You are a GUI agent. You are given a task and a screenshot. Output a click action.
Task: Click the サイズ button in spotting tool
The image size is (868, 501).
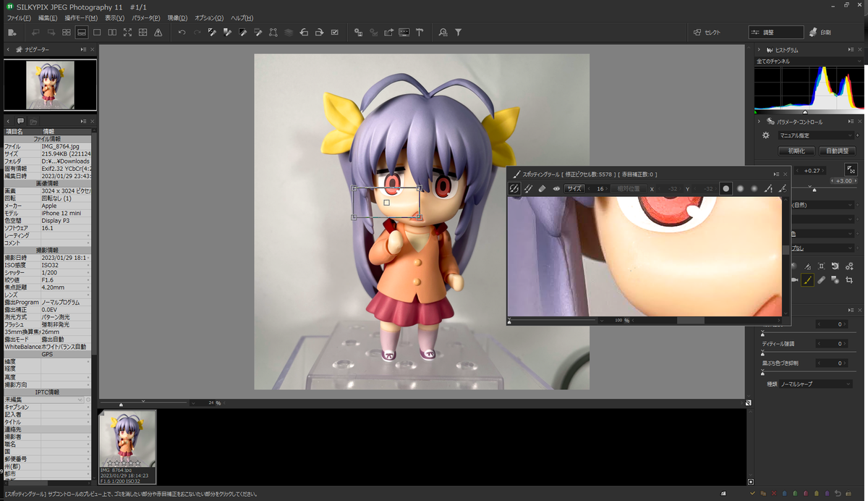pyautogui.click(x=574, y=188)
